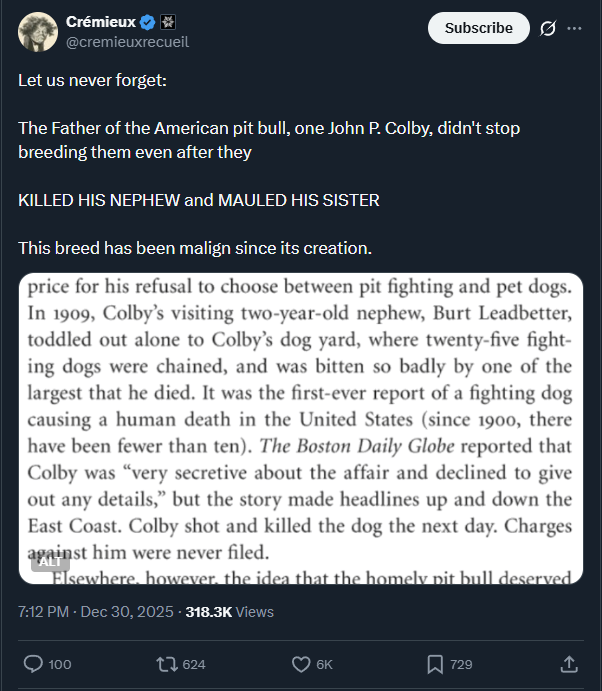602x691 pixels.
Task: Open the three-dot more options menu
Action: (574, 28)
